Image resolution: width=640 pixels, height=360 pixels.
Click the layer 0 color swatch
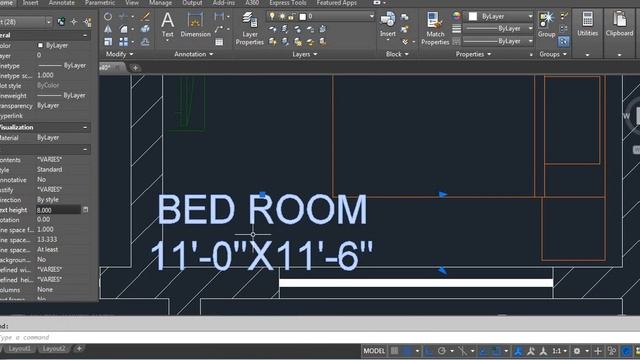(x=302, y=16)
